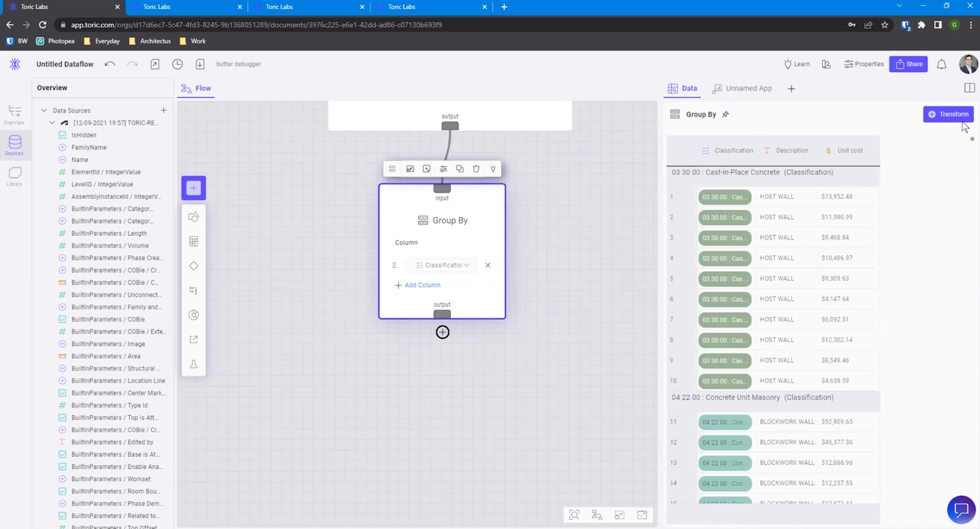The width and height of the screenshot is (980, 529).
Task: Collapse the TORIC-RE source node
Action: (52, 122)
